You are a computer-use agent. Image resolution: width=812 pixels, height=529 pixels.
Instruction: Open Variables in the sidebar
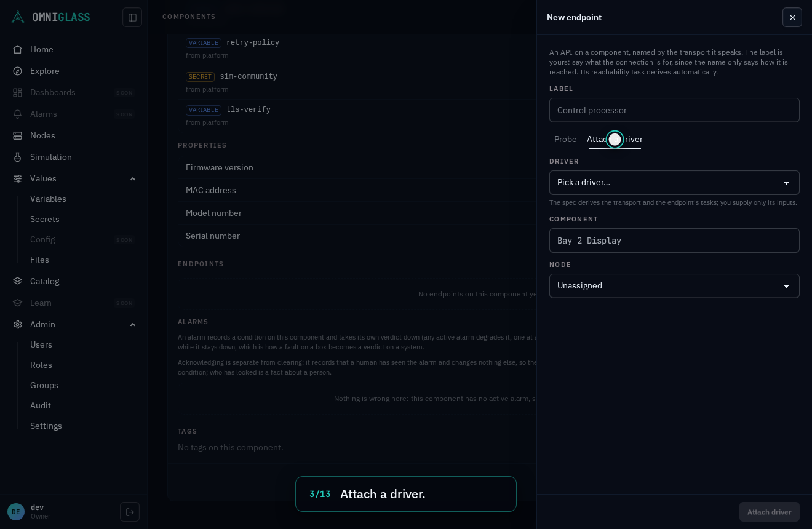pos(48,199)
